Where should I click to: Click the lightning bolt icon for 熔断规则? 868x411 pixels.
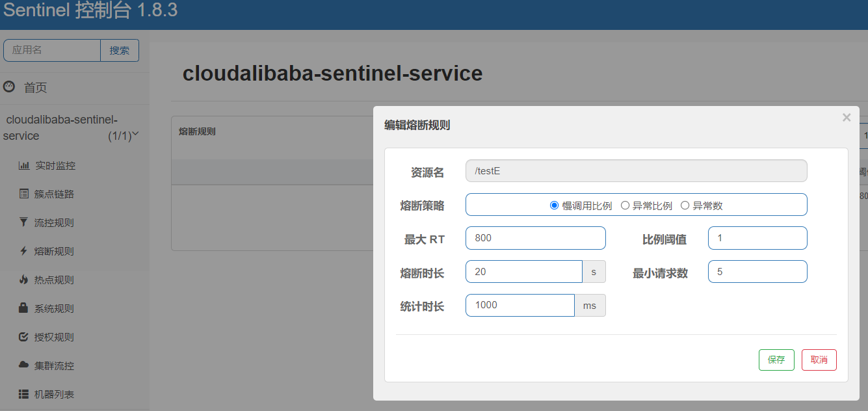tap(24, 251)
